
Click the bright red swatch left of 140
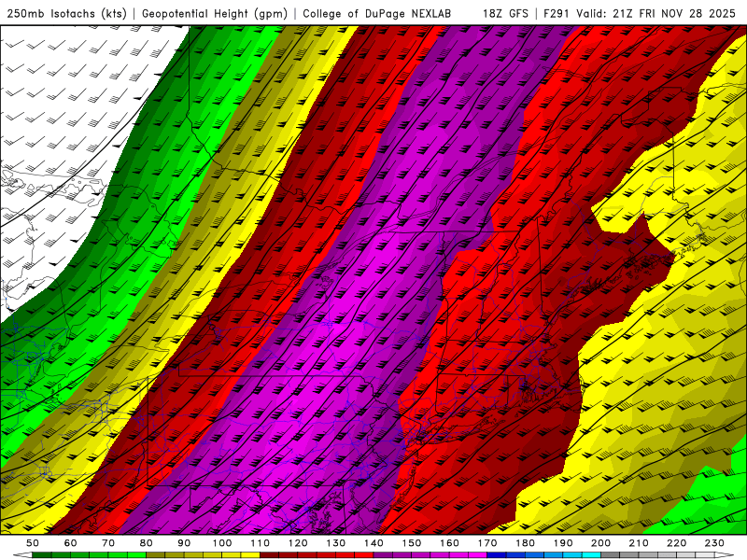pos(364,554)
